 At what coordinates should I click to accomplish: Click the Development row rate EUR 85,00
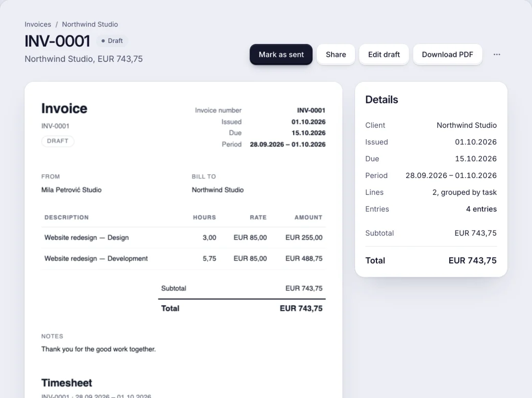point(250,258)
